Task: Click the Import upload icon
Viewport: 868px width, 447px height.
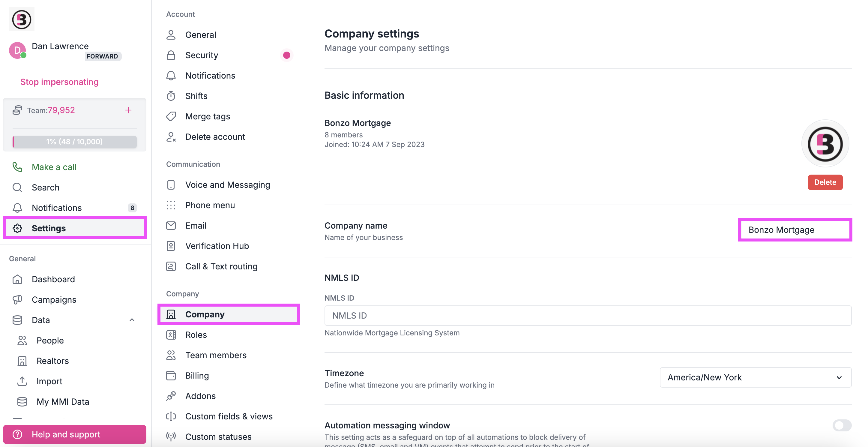Action: (x=22, y=381)
